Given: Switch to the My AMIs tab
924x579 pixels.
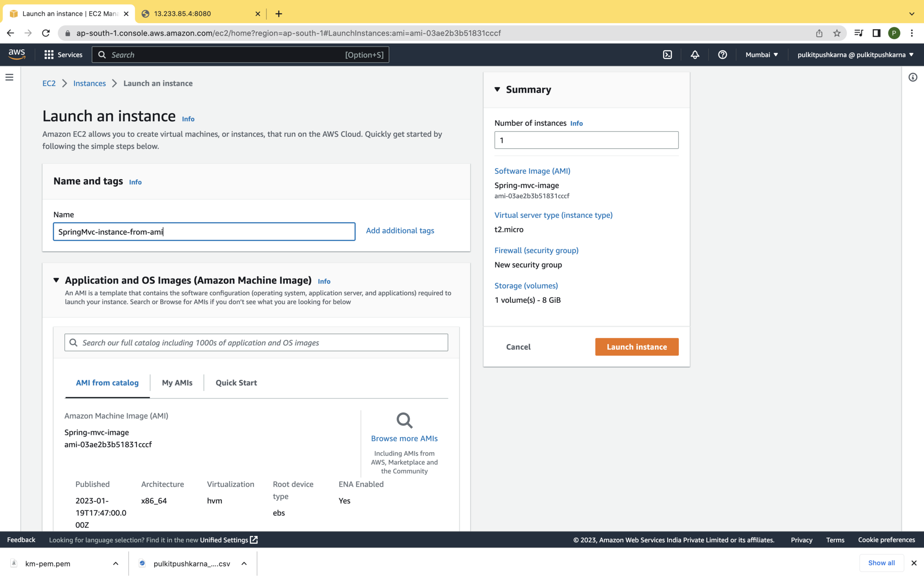Looking at the screenshot, I should pos(177,383).
